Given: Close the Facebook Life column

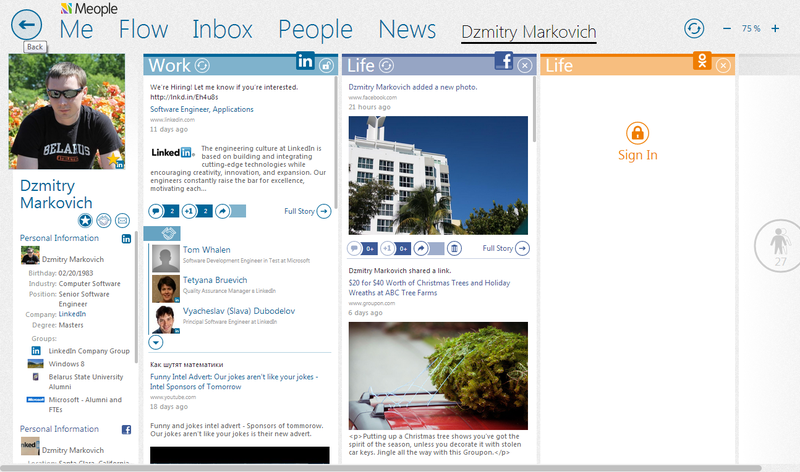Looking at the screenshot, I should point(524,65).
